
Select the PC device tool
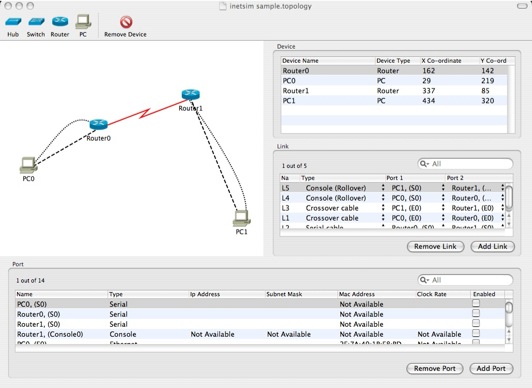(x=83, y=26)
